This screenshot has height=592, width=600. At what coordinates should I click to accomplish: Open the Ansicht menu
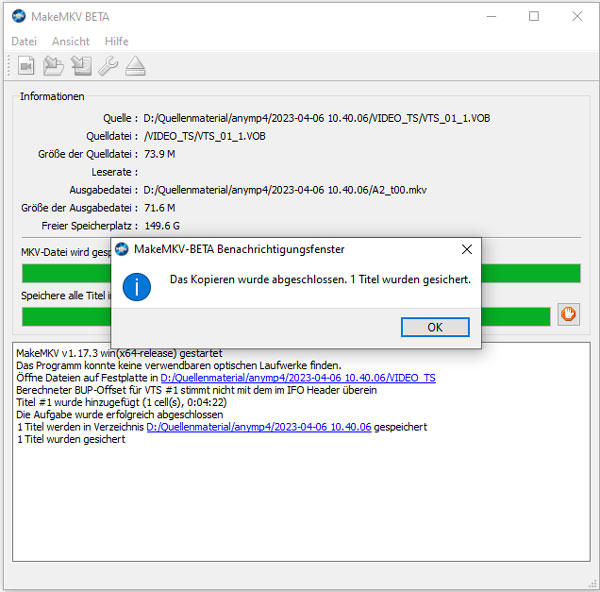point(71,41)
